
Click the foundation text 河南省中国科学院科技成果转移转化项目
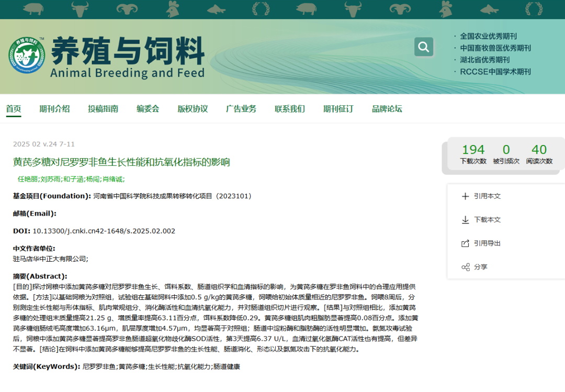(153, 196)
